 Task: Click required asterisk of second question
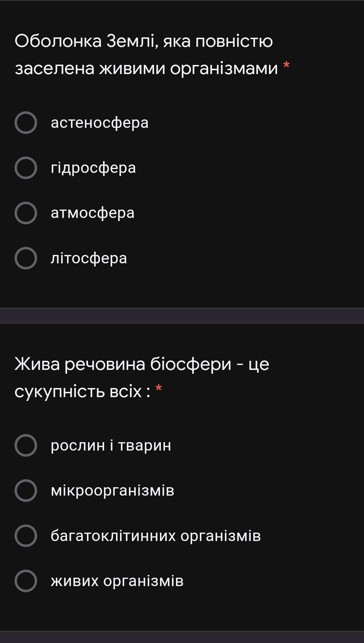159,388
